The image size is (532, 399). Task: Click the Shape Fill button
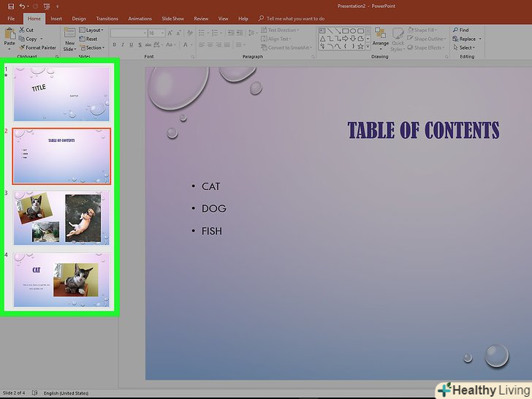[x=422, y=30]
